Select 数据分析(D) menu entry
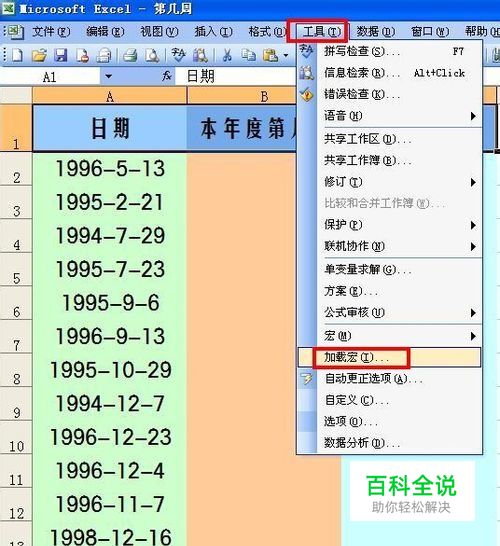 [390, 443]
